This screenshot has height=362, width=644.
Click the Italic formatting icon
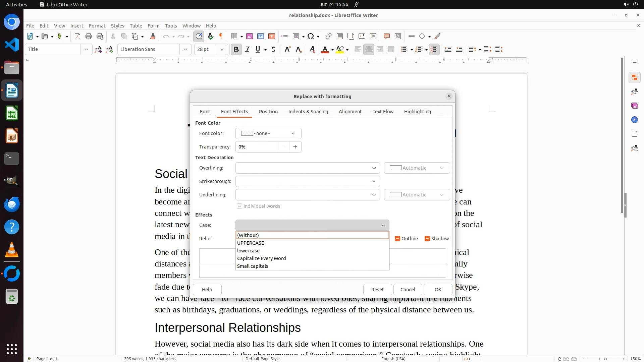tap(247, 50)
